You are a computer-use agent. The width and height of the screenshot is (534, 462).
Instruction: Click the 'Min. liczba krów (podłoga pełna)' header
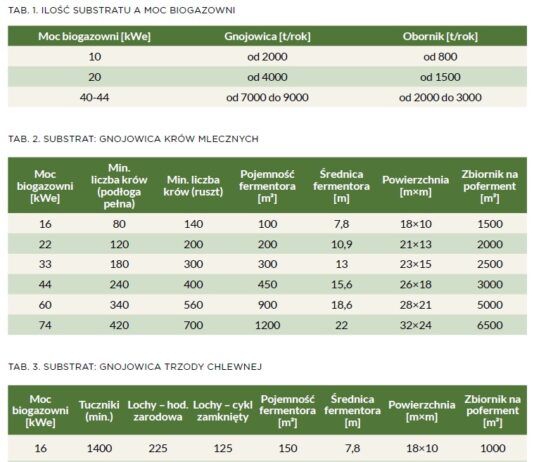point(119,186)
